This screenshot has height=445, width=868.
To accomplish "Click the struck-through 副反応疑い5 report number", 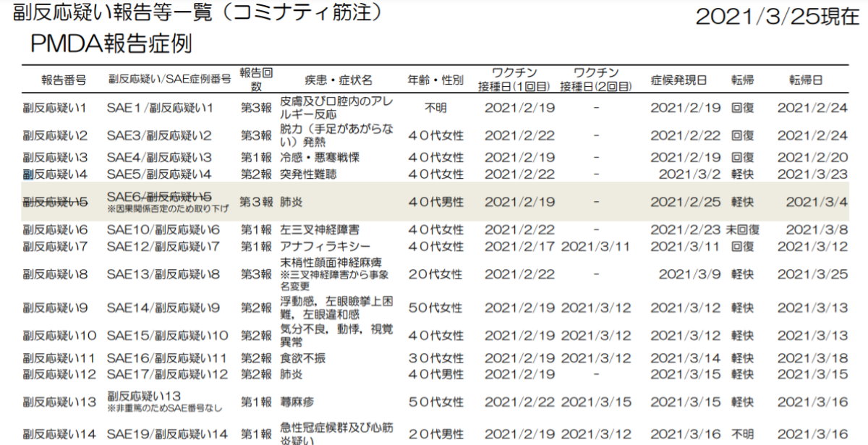I will pyautogui.click(x=55, y=202).
